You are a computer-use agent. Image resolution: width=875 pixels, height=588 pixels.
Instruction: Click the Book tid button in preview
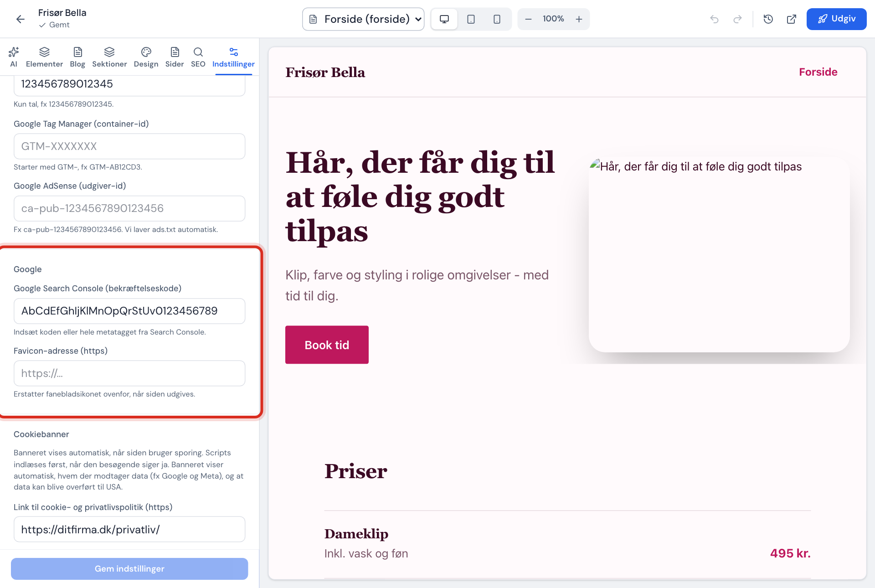coord(327,345)
